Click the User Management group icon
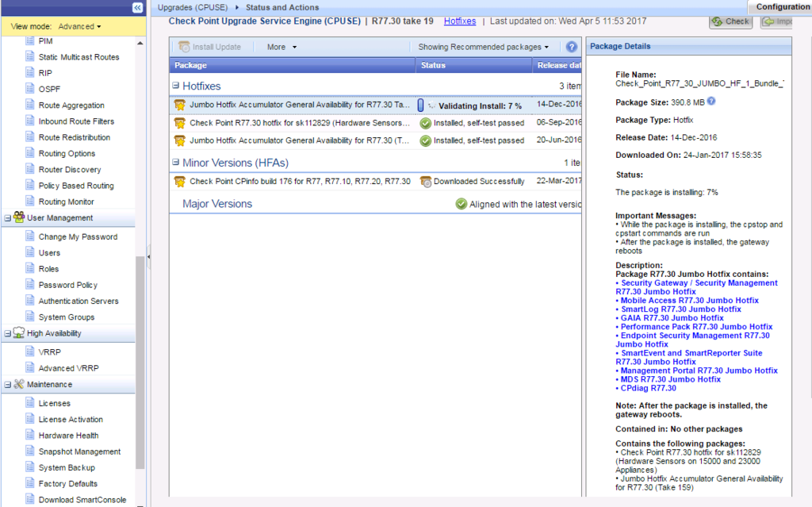812x507 pixels. pyautogui.click(x=19, y=217)
